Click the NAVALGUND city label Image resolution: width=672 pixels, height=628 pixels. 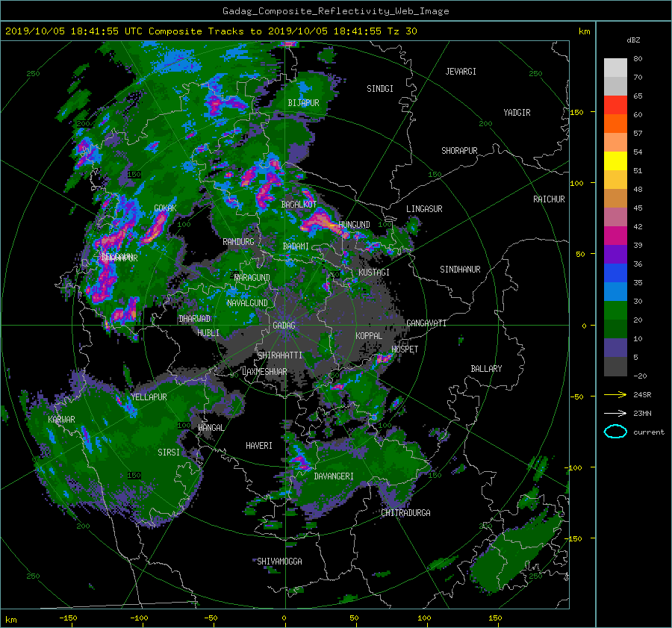247,303
